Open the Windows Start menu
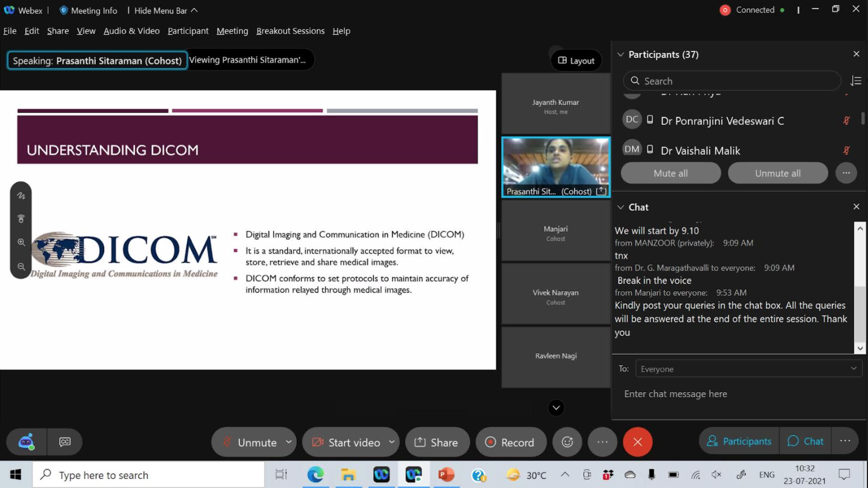868x488 pixels. [x=16, y=474]
